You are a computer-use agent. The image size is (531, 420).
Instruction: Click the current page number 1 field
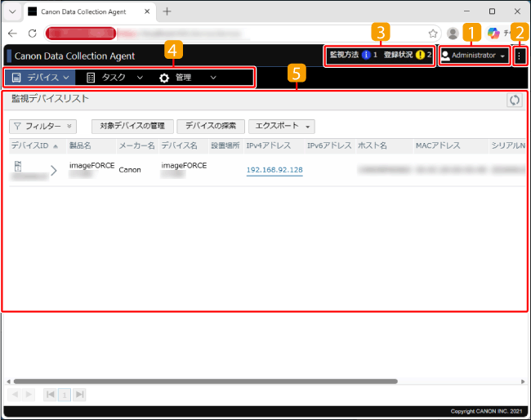65,395
